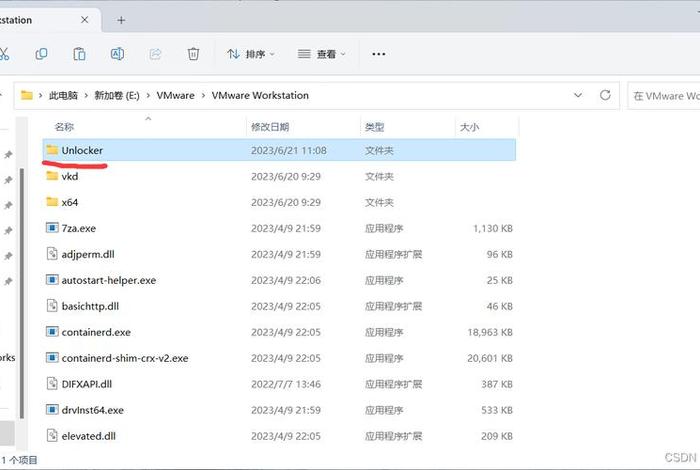The width and height of the screenshot is (700, 470).
Task: Click the drvInst64.exe application icon
Action: coord(52,409)
